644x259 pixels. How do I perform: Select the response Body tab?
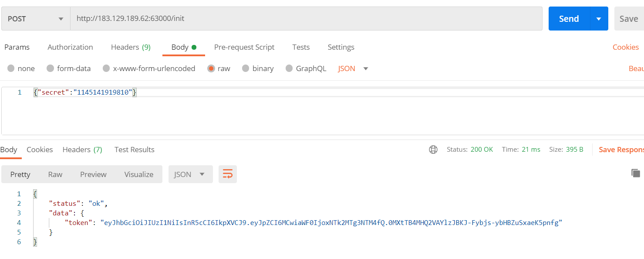(9, 150)
